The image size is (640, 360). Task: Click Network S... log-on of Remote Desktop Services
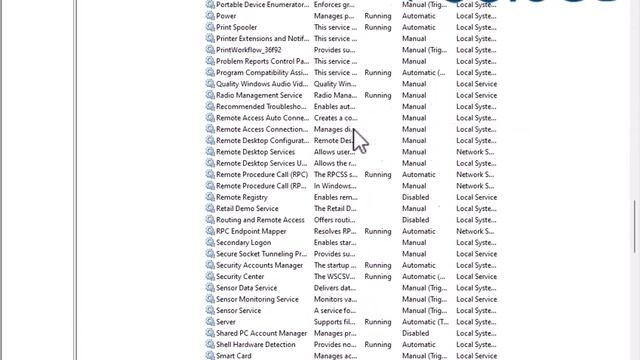475,152
